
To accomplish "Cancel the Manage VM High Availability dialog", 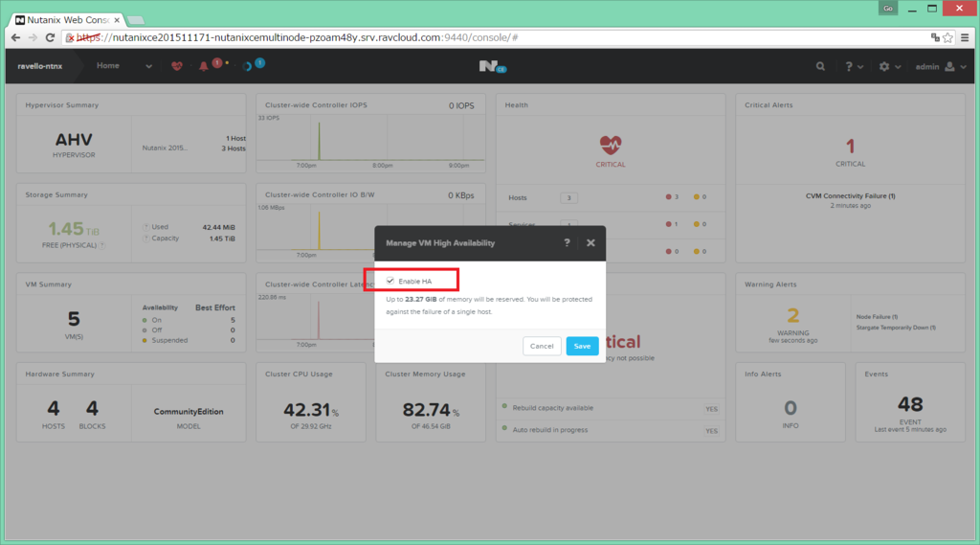I will click(x=542, y=346).
